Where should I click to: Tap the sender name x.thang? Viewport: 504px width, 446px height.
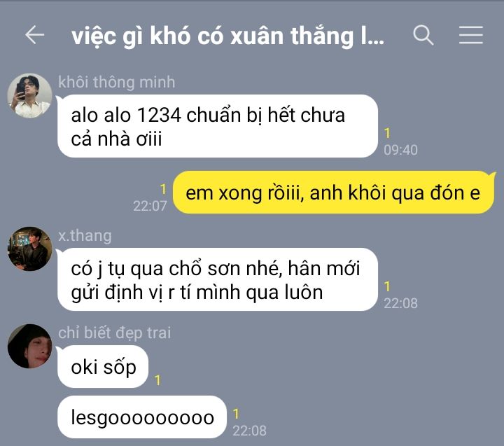[x=85, y=235]
